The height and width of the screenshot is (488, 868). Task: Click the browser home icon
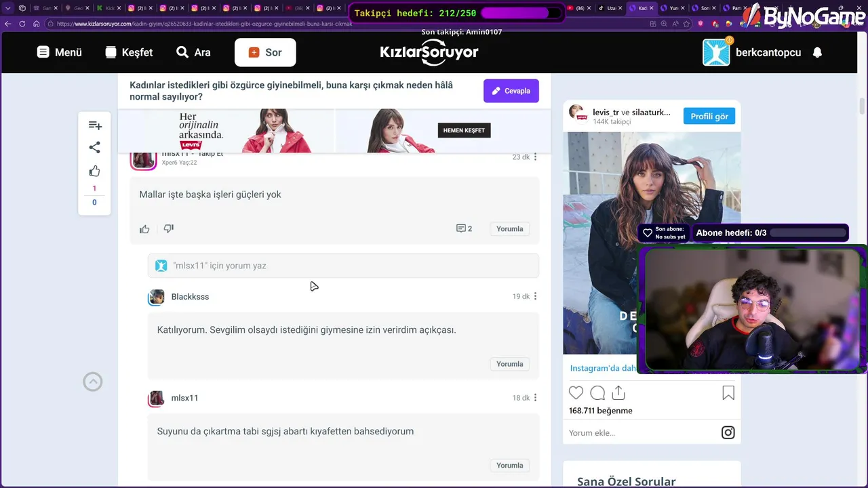click(x=37, y=24)
